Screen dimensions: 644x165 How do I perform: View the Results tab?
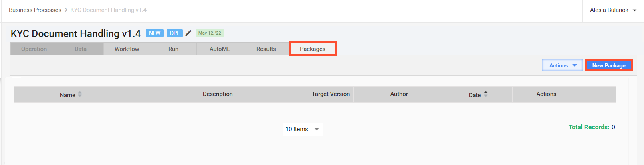[266, 49]
